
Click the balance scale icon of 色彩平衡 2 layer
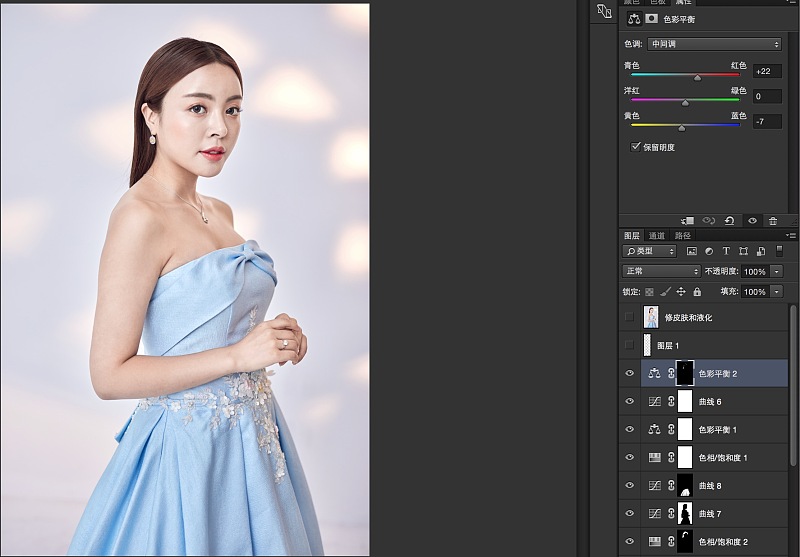[654, 373]
